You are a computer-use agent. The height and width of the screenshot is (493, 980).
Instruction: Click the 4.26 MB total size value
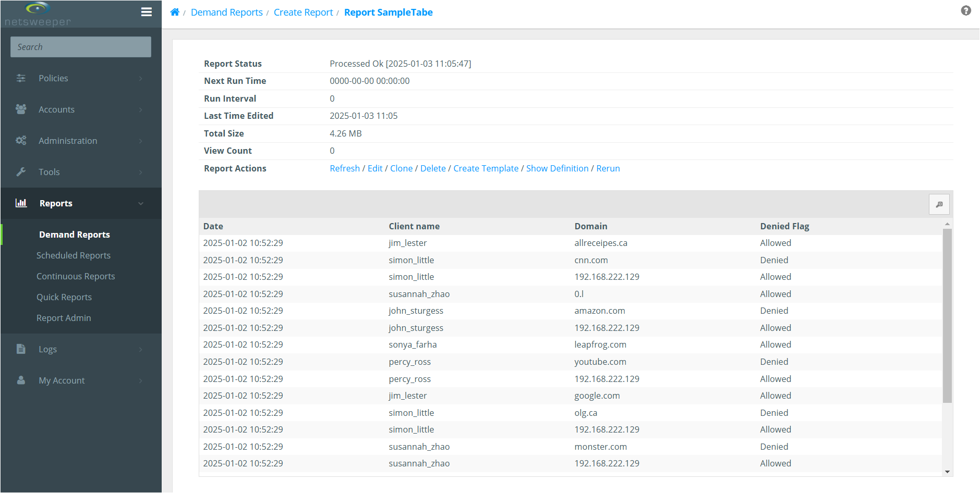(x=345, y=133)
